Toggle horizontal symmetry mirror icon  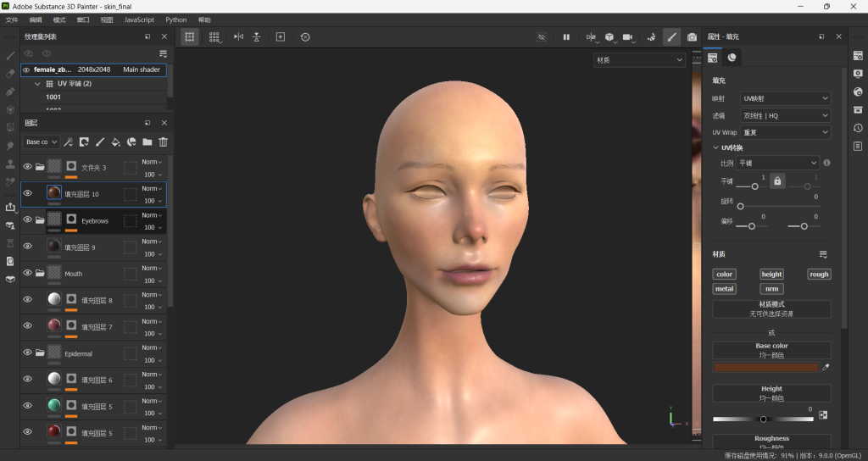[x=238, y=37]
